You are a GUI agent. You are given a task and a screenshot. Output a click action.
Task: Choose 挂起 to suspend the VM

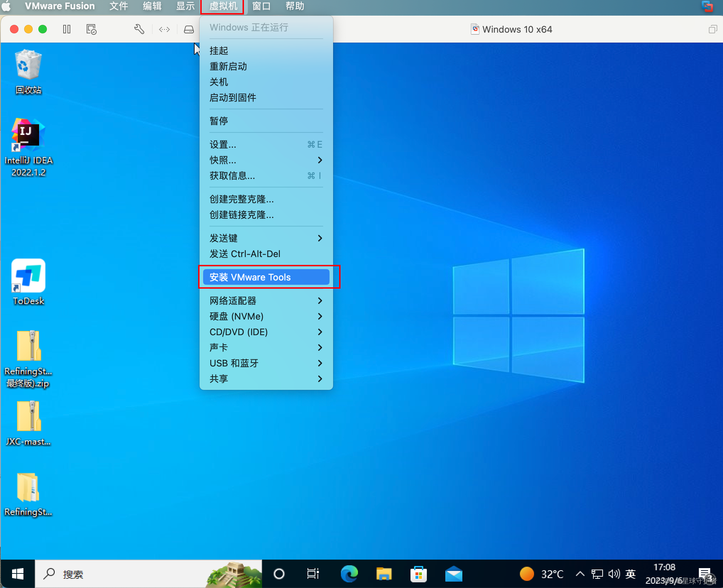[x=266, y=51]
